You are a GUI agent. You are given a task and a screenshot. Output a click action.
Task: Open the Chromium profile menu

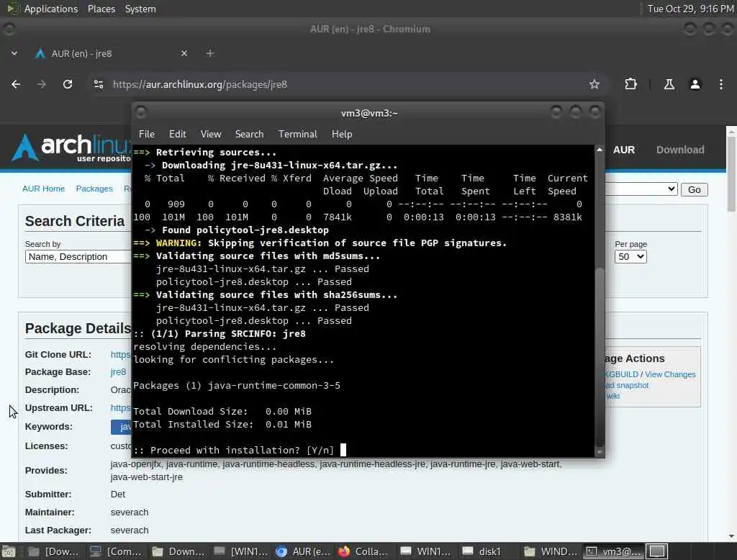click(x=695, y=84)
